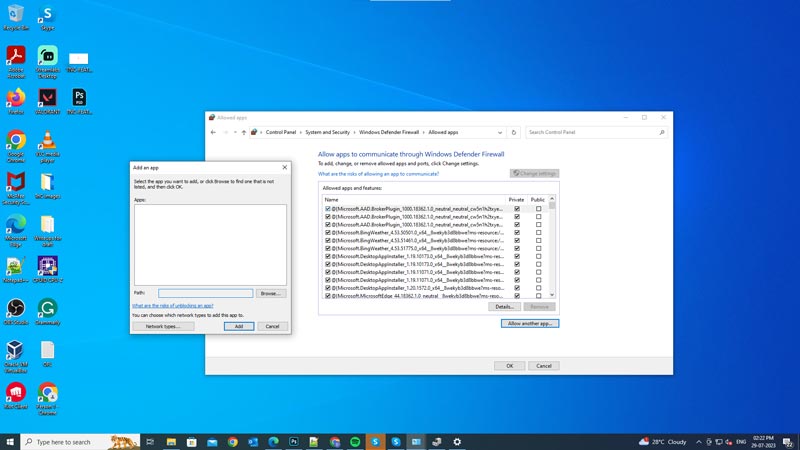Open the Streamlabs Desktop shortcut
The height and width of the screenshot is (450, 800).
coord(47,62)
